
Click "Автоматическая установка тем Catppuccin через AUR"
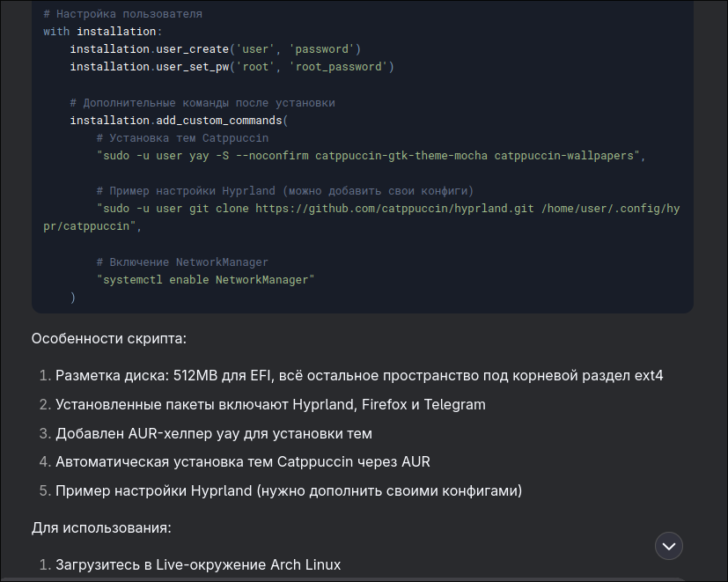tap(243, 461)
